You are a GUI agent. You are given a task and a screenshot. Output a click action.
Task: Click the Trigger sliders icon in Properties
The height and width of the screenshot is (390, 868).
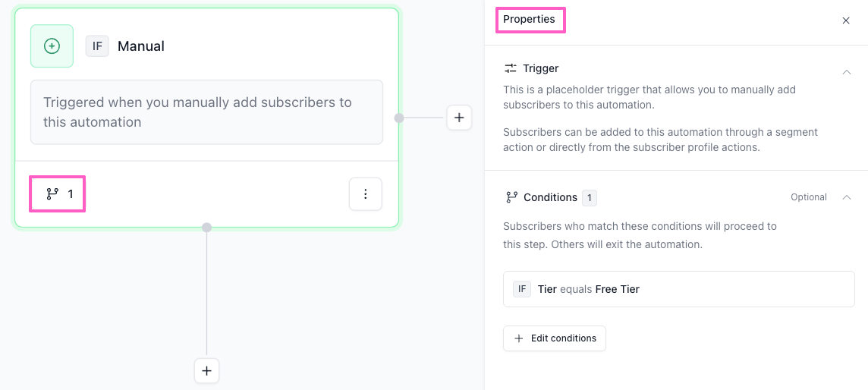[x=511, y=68]
